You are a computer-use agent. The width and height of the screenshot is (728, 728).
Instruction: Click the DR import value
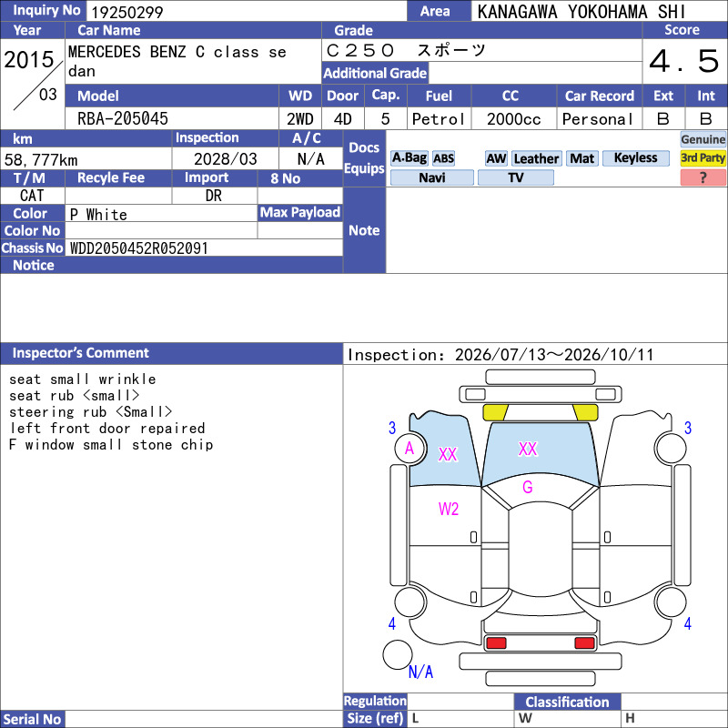tap(214, 196)
